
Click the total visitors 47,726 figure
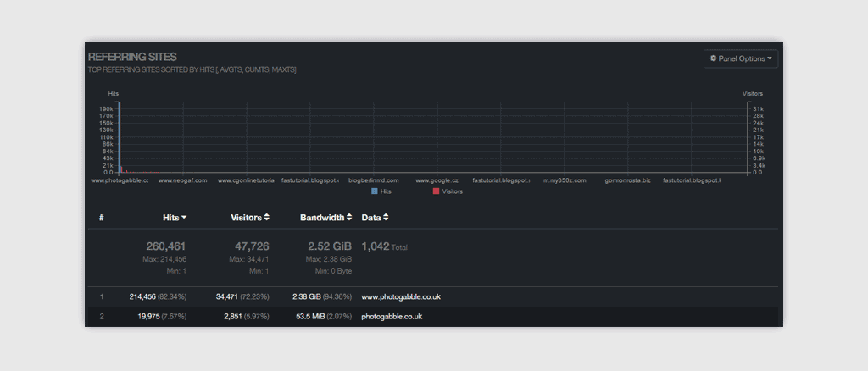click(x=252, y=246)
